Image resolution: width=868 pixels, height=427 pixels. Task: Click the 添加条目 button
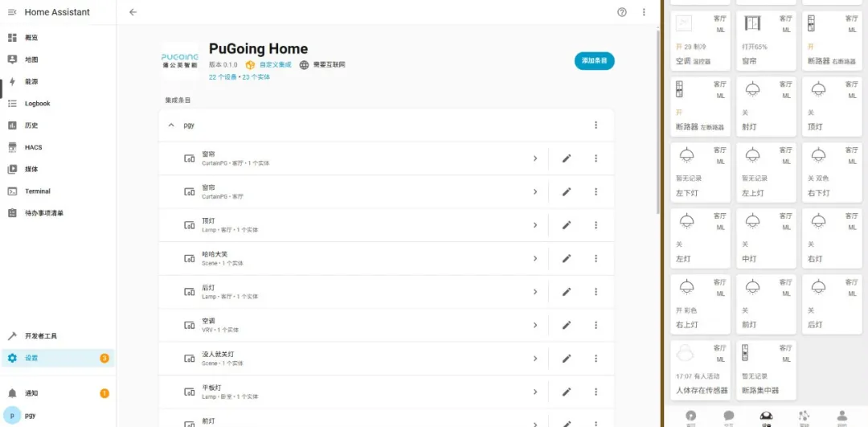[594, 61]
